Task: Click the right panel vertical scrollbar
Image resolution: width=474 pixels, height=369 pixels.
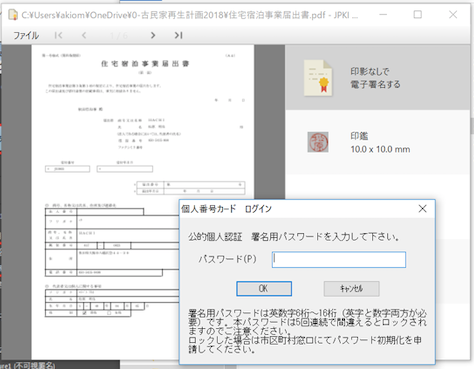Action: tap(472, 125)
